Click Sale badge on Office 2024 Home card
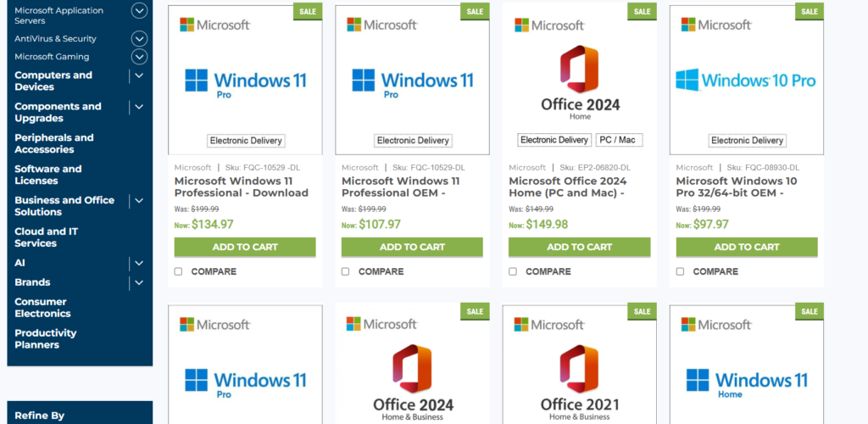 643,12
